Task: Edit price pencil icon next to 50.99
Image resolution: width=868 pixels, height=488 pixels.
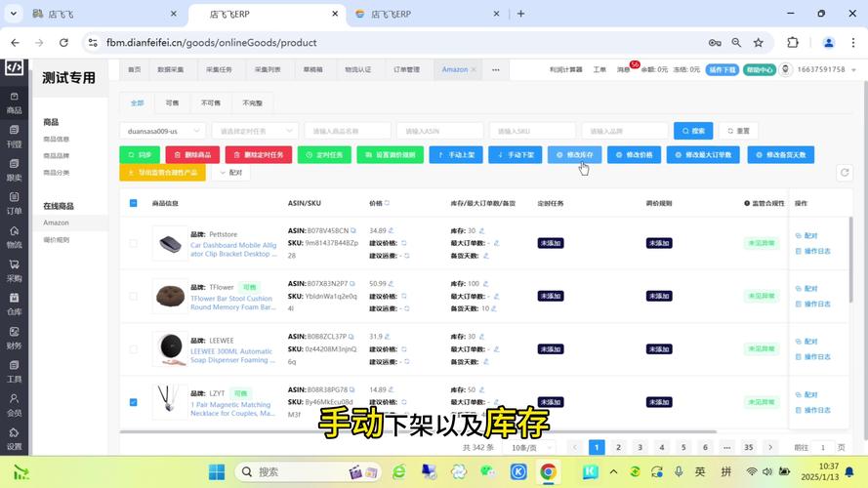Action: (392, 284)
